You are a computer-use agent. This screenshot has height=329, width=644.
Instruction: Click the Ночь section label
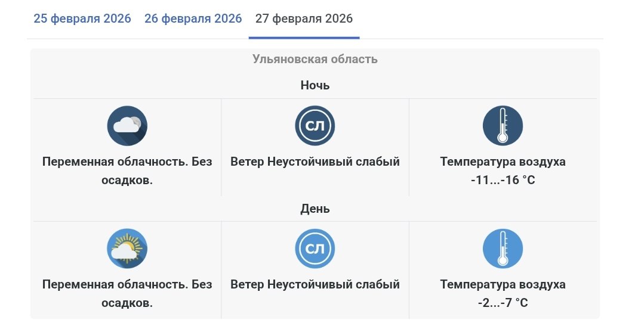(x=315, y=85)
